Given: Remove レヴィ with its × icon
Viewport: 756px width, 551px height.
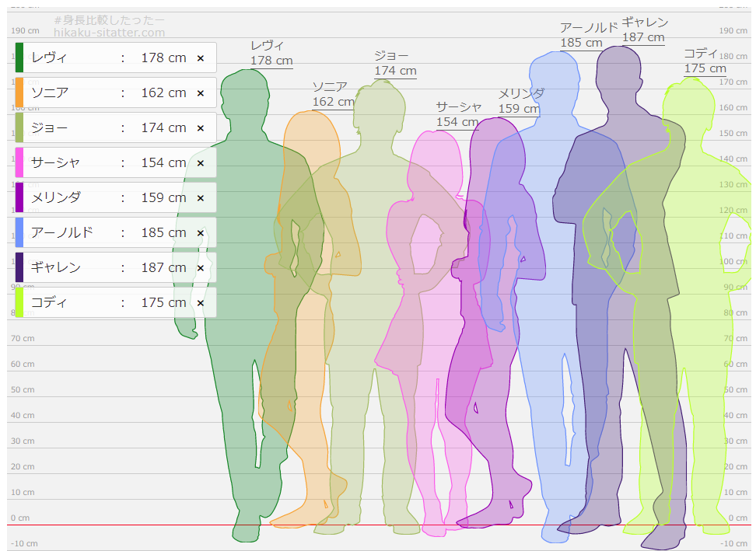Looking at the screenshot, I should [x=200, y=58].
